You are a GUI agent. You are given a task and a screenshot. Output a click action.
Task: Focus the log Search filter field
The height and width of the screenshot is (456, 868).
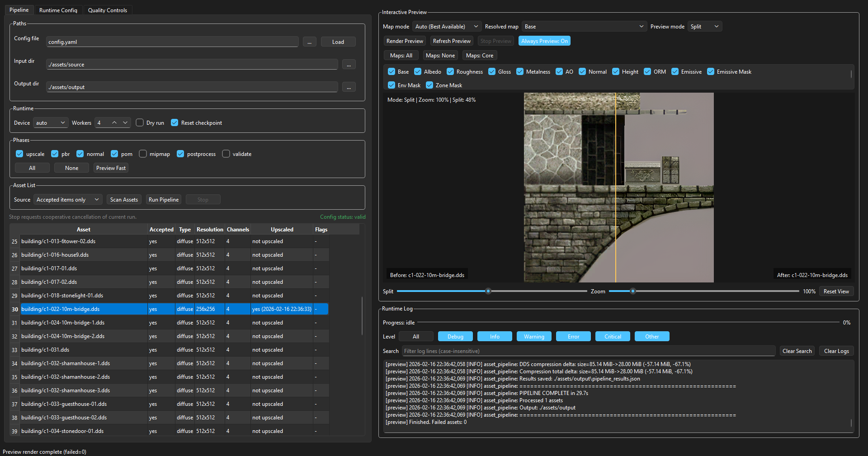point(588,351)
